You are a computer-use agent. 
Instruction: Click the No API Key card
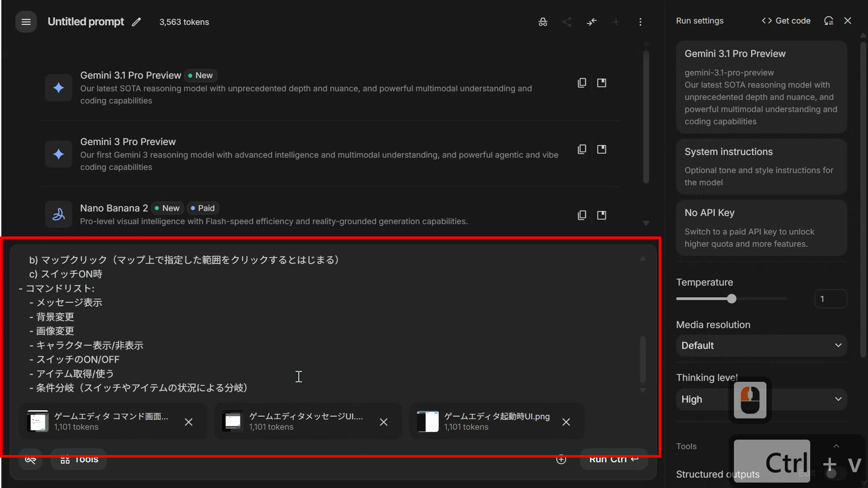click(761, 228)
